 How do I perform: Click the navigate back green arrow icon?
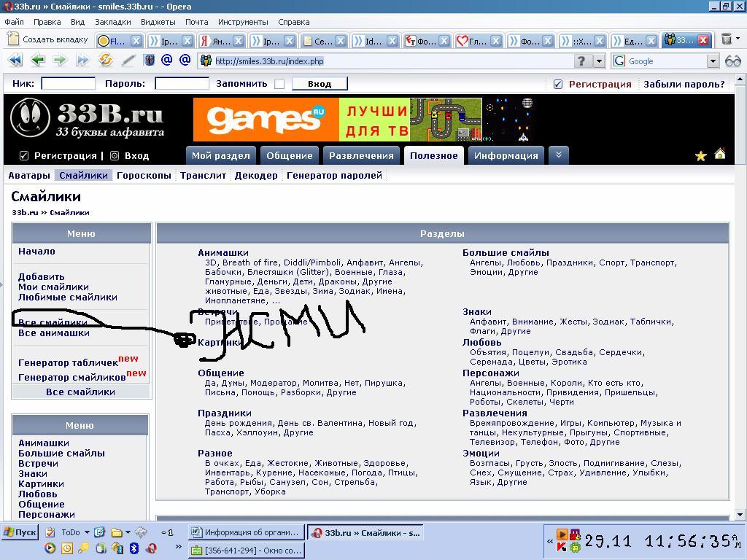click(x=38, y=61)
